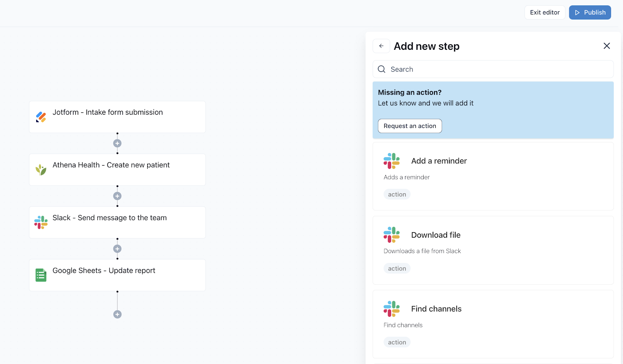Click Slack icon on Find channels
The height and width of the screenshot is (364, 623).
tap(392, 309)
